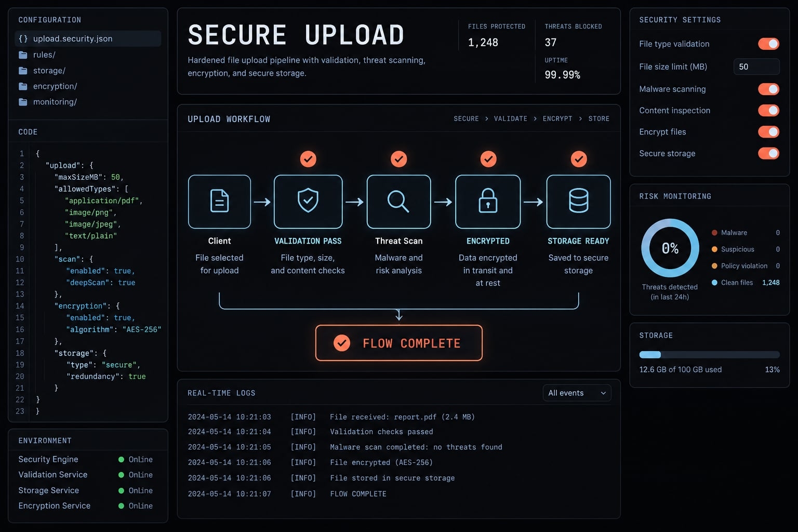Open the upload.security.json file
The width and height of the screenshot is (798, 532).
pos(88,38)
